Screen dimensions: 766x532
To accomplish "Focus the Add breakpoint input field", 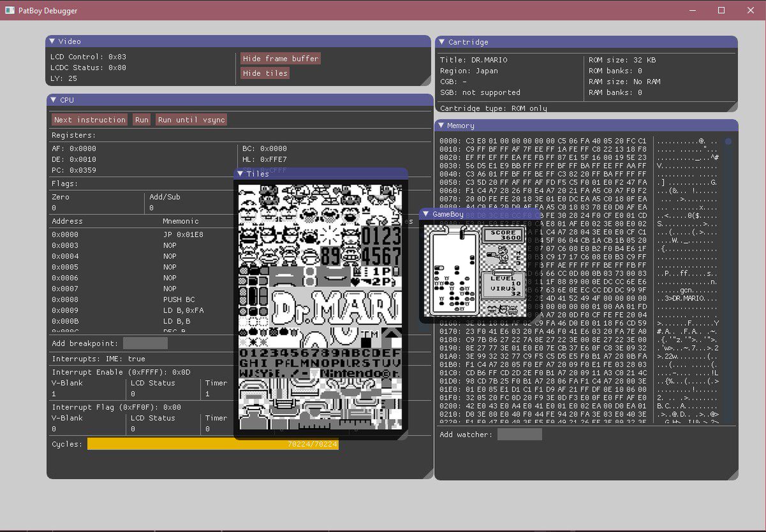I will coord(146,343).
